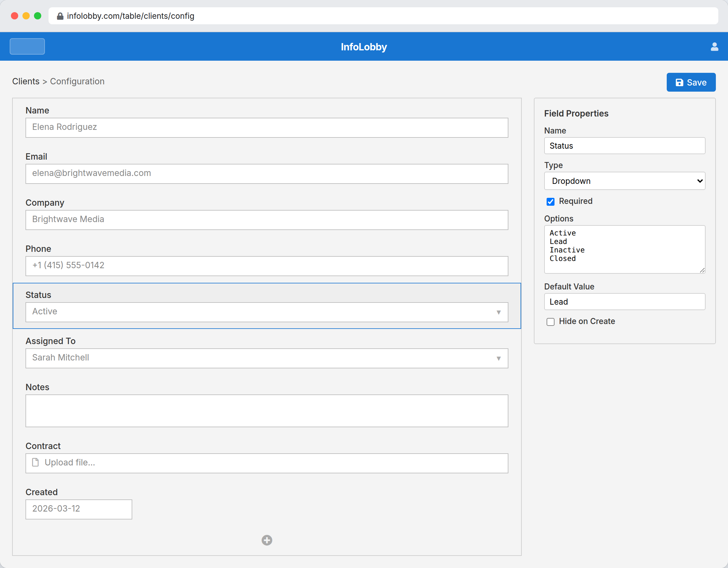
Task: Toggle Required off for the Status field
Action: [x=550, y=201]
